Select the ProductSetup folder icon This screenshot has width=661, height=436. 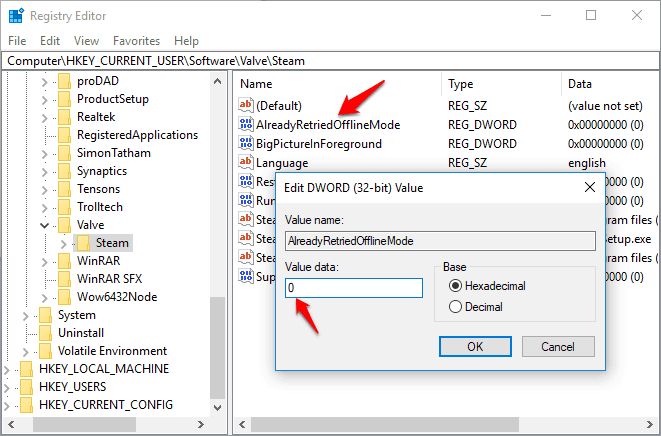click(64, 99)
